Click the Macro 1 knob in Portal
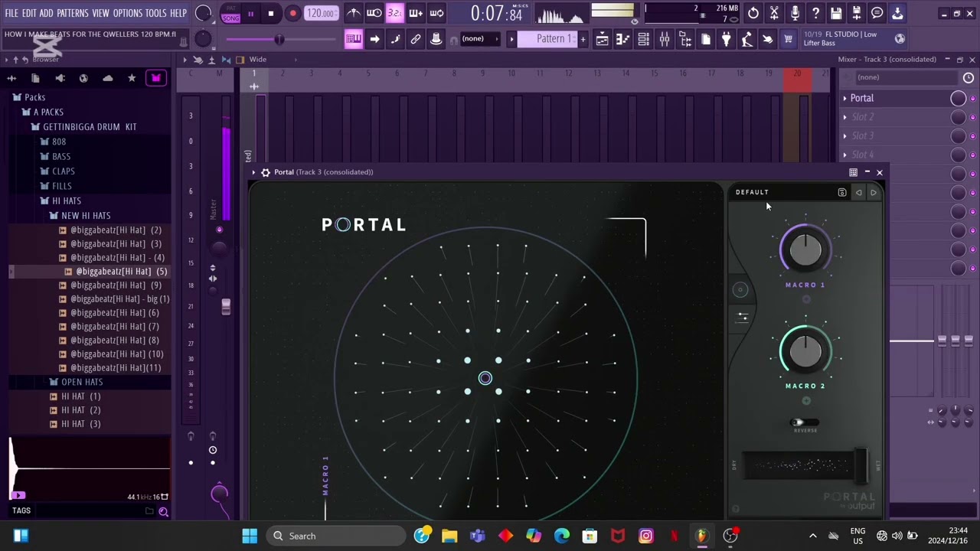 click(805, 250)
